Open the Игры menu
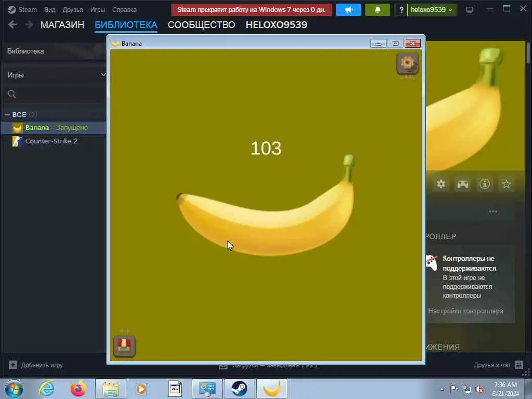This screenshot has width=532, height=399. [97, 10]
